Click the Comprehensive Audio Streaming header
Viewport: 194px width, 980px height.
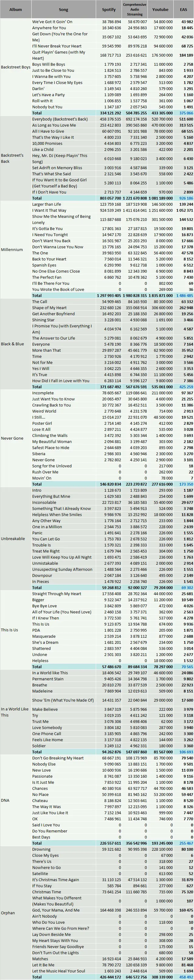point(135,9)
